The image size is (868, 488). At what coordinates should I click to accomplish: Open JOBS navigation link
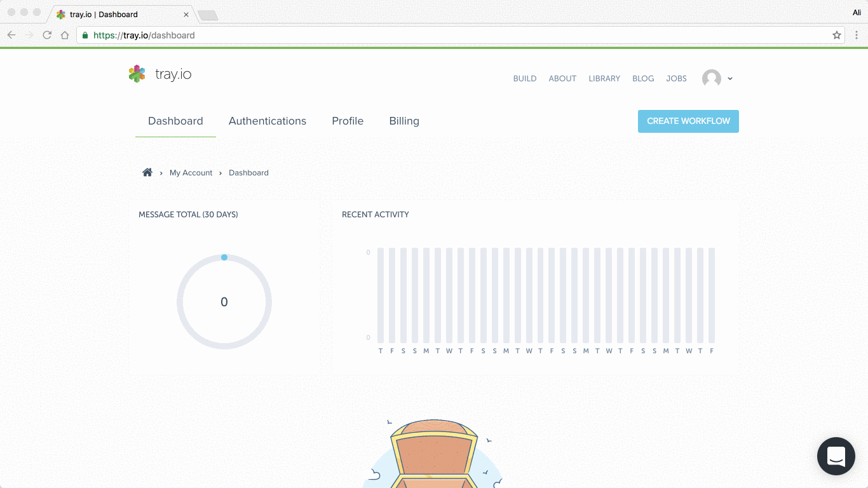pos(676,79)
